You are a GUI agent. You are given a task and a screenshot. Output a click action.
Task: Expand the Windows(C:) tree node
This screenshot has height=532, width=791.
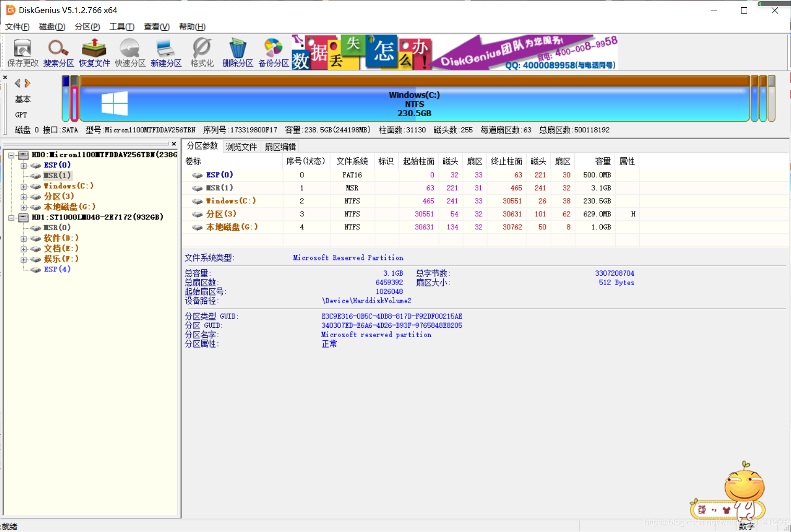coord(23,187)
